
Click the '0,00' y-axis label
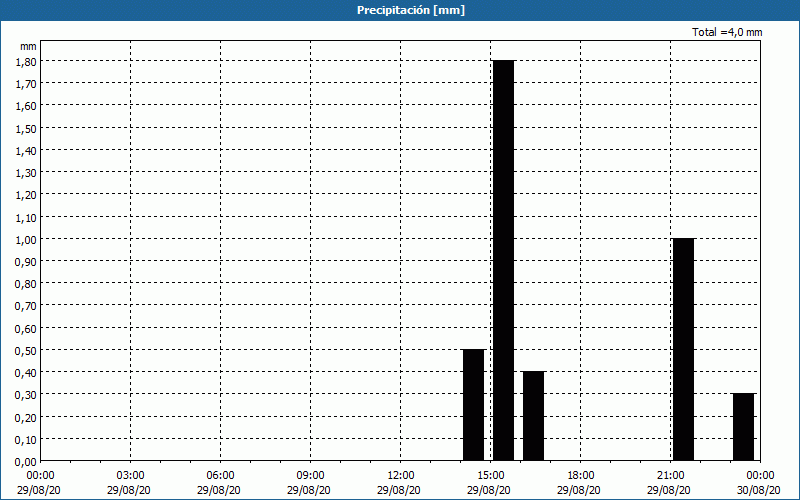(x=26, y=462)
